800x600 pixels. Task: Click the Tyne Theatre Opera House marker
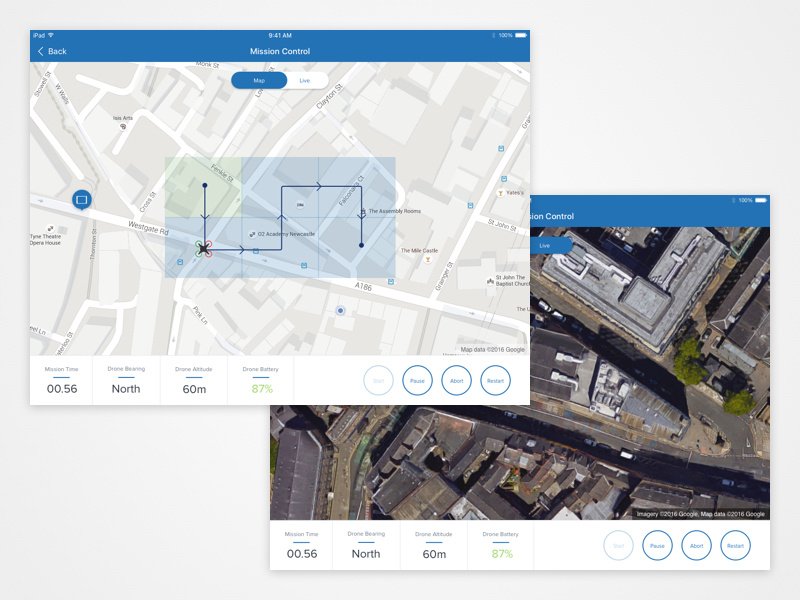50,229
